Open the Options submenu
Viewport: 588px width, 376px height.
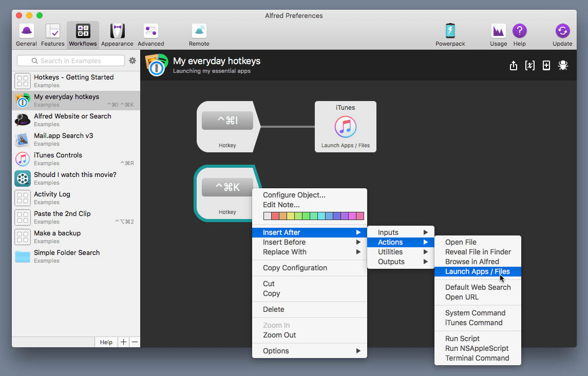pyautogui.click(x=276, y=351)
